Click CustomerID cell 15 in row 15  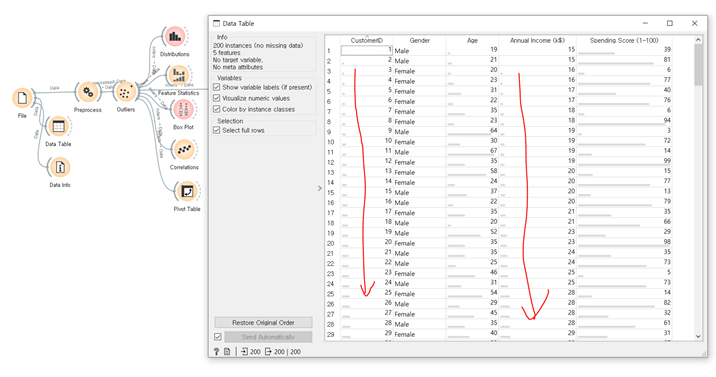(x=367, y=193)
